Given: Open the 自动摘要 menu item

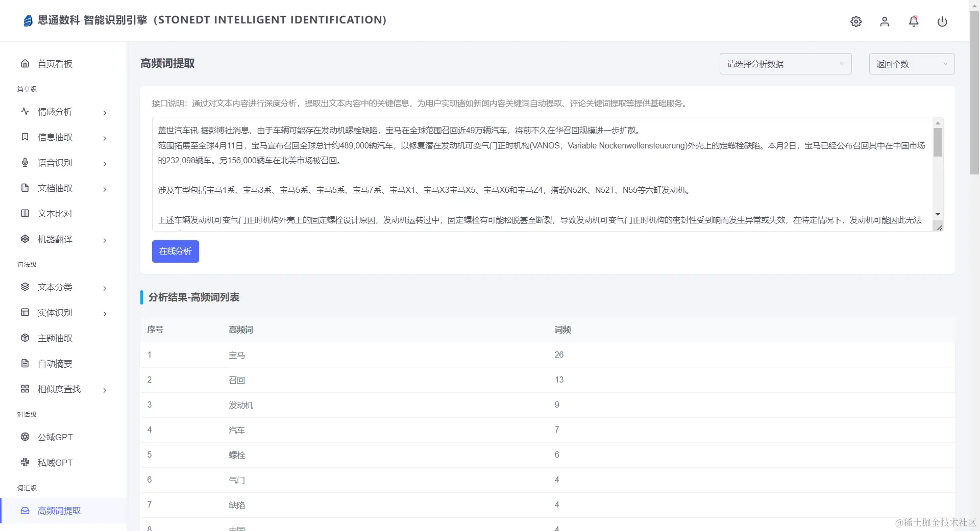Looking at the screenshot, I should click(63, 364).
